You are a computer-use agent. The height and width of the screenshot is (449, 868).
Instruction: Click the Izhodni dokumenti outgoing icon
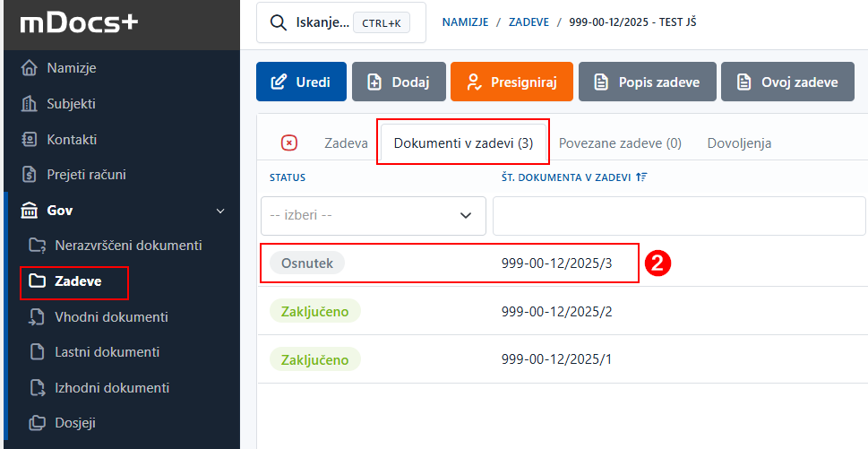click(37, 388)
